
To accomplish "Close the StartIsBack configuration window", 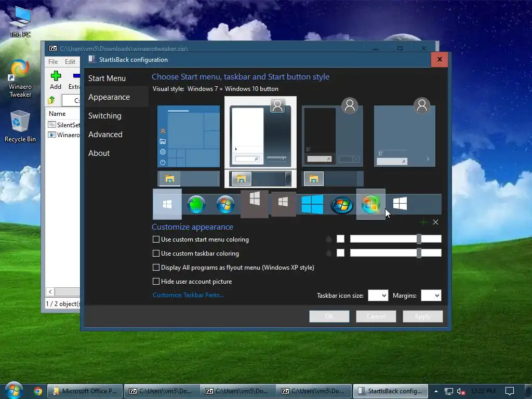I will point(440,59).
